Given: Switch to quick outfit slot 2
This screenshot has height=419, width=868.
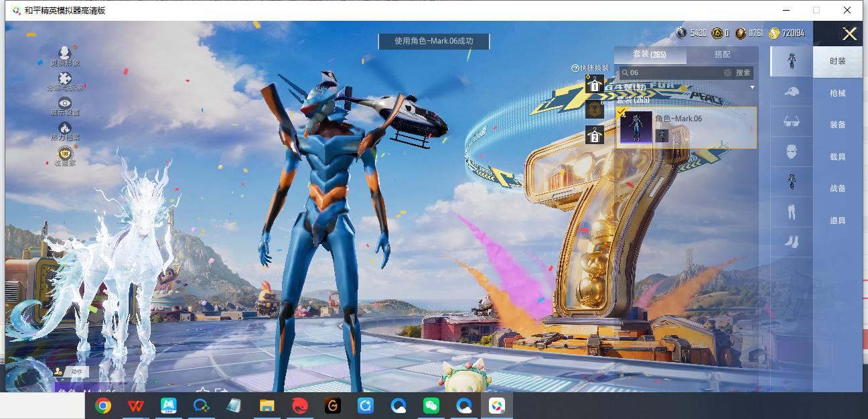Looking at the screenshot, I should [594, 134].
